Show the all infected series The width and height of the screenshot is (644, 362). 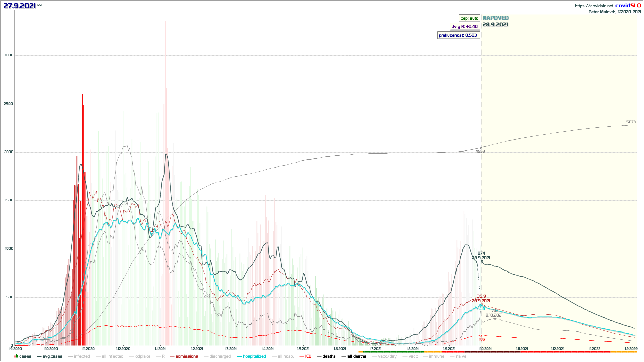110,356
